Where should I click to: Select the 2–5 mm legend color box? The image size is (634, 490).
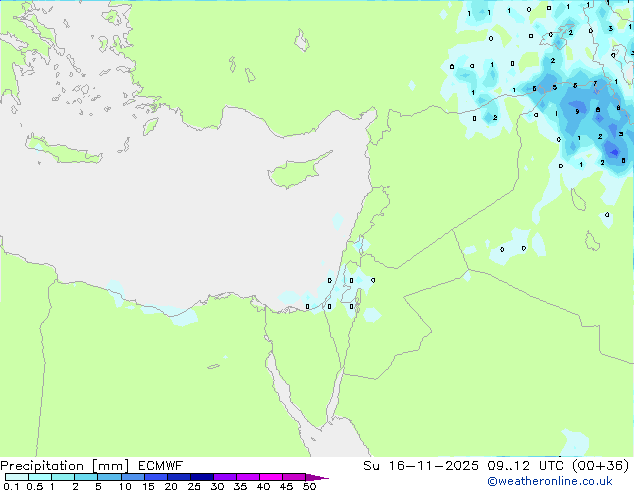[86, 477]
